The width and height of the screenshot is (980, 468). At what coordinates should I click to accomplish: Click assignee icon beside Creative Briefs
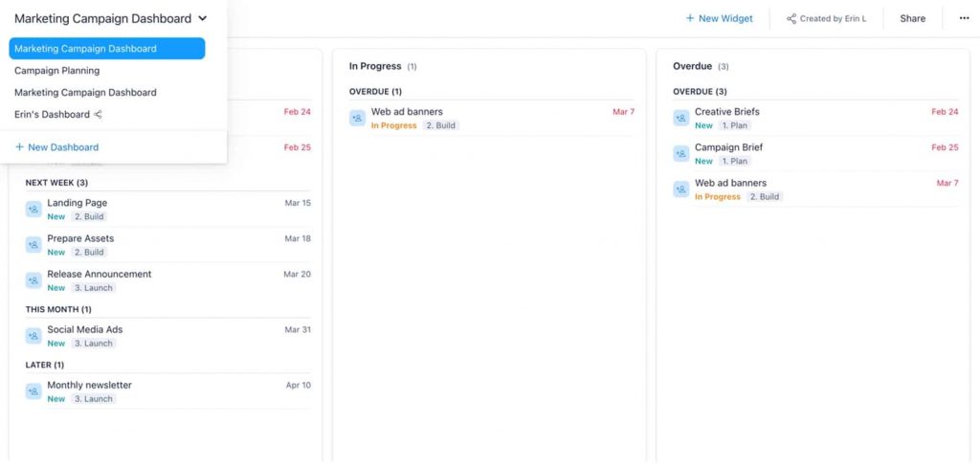tap(681, 118)
